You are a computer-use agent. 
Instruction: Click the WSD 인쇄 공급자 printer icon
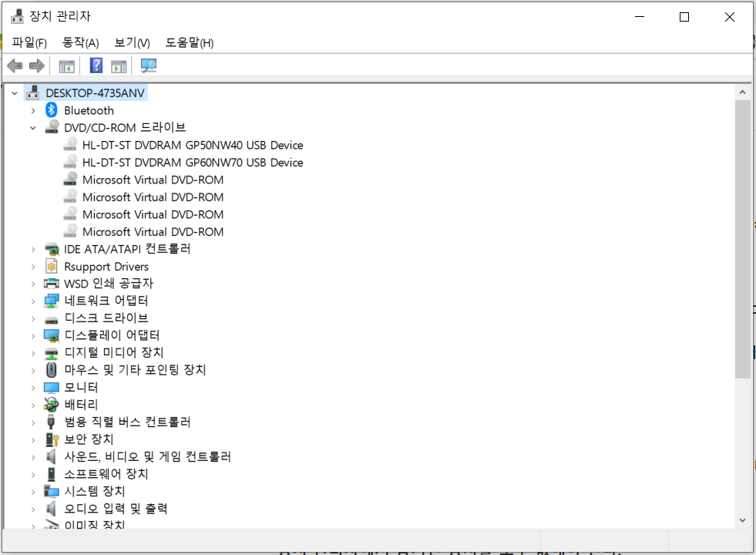point(52,284)
